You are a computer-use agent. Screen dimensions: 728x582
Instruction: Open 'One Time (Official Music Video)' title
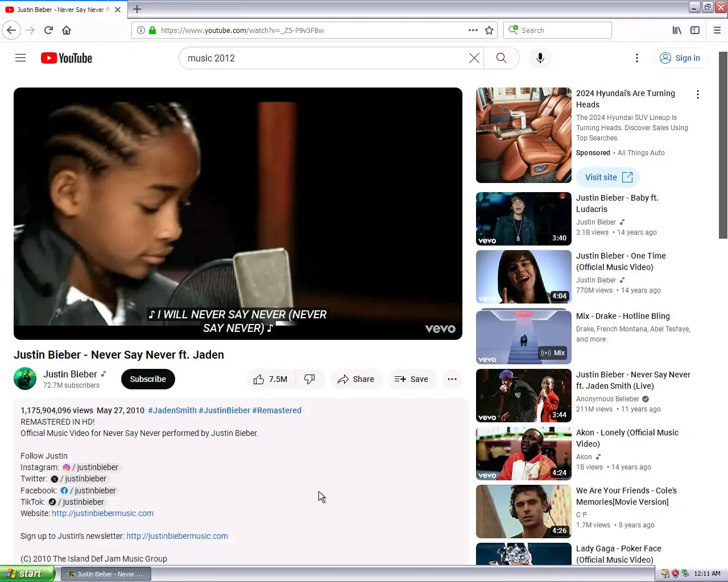pyautogui.click(x=621, y=261)
